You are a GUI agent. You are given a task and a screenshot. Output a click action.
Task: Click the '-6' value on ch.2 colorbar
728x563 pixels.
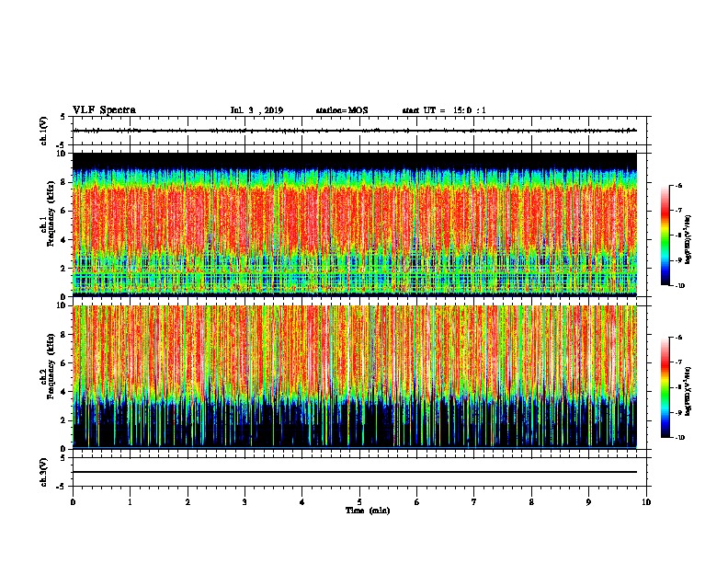click(x=678, y=338)
